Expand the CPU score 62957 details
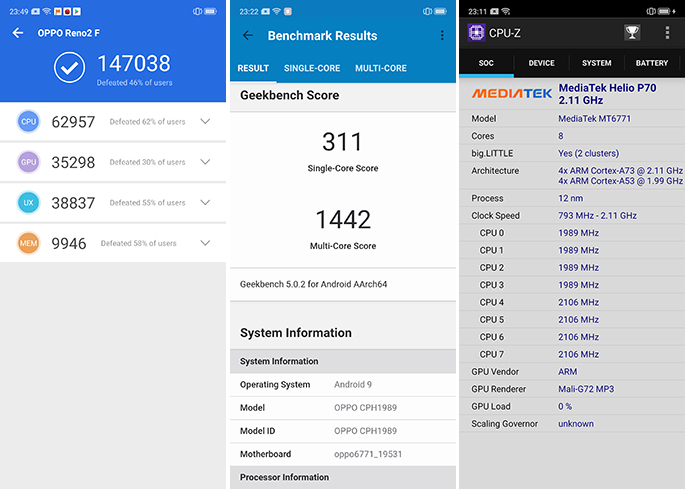 coord(205,122)
